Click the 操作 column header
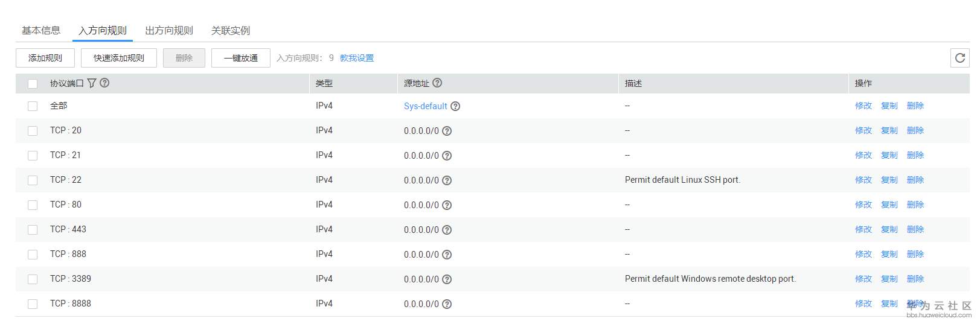Viewport: 980px width, 324px height. [863, 83]
